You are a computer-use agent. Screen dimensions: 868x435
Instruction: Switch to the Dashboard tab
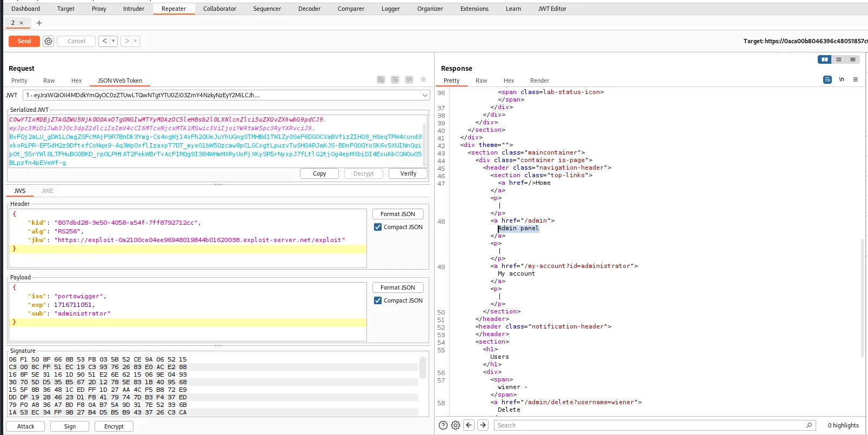[25, 9]
